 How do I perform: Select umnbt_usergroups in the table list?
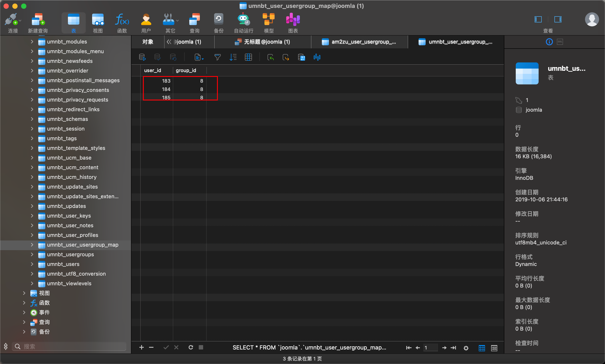click(70, 254)
